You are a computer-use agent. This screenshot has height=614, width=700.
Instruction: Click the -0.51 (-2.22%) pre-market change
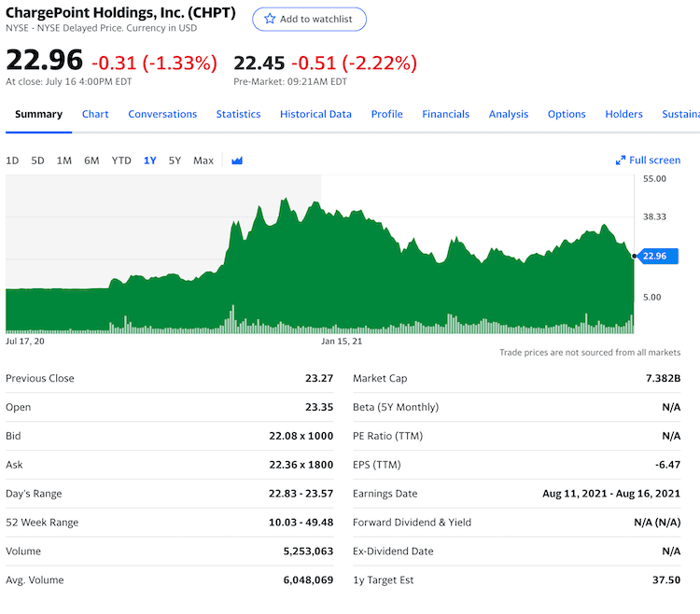[x=354, y=63]
